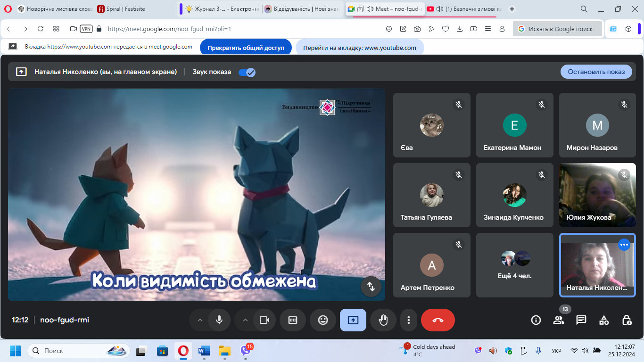This screenshot has width=644, height=362.
Task: Select Зинаида Купченко participant tile
Action: (x=515, y=195)
